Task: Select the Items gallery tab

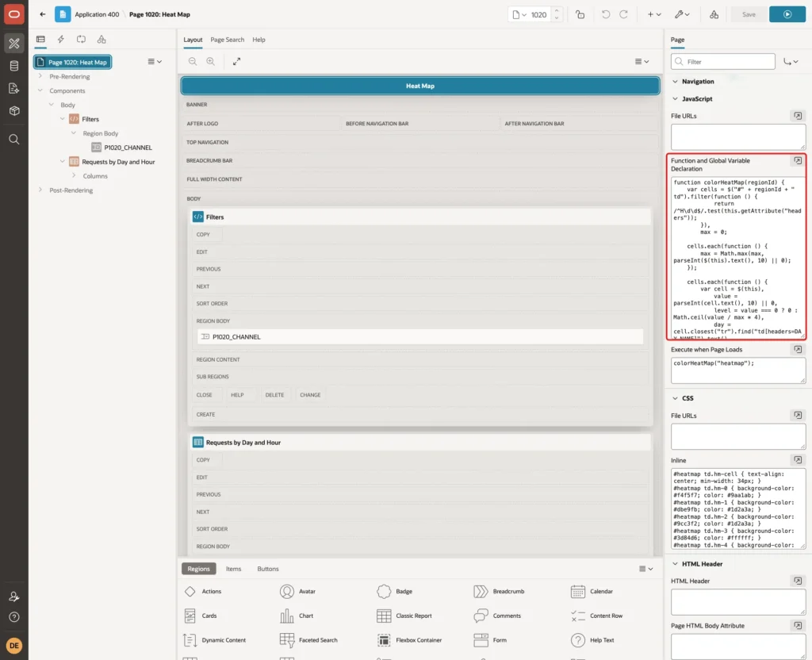Action: (233, 569)
